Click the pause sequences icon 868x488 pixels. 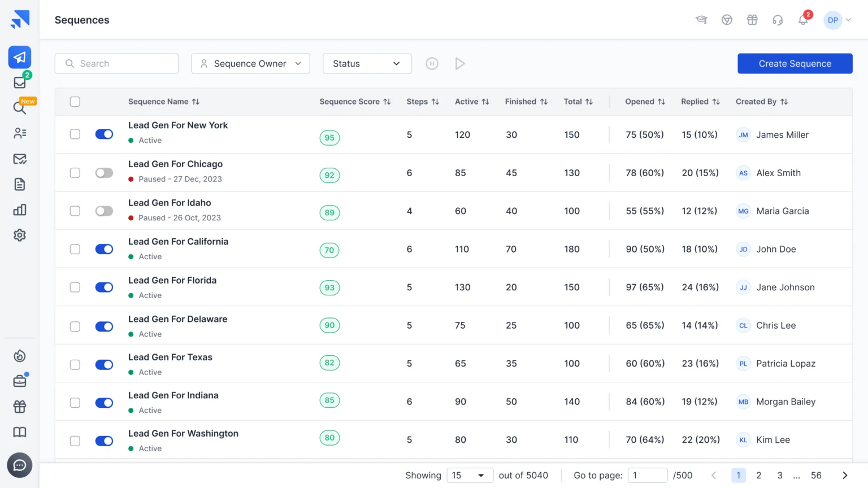tap(432, 64)
